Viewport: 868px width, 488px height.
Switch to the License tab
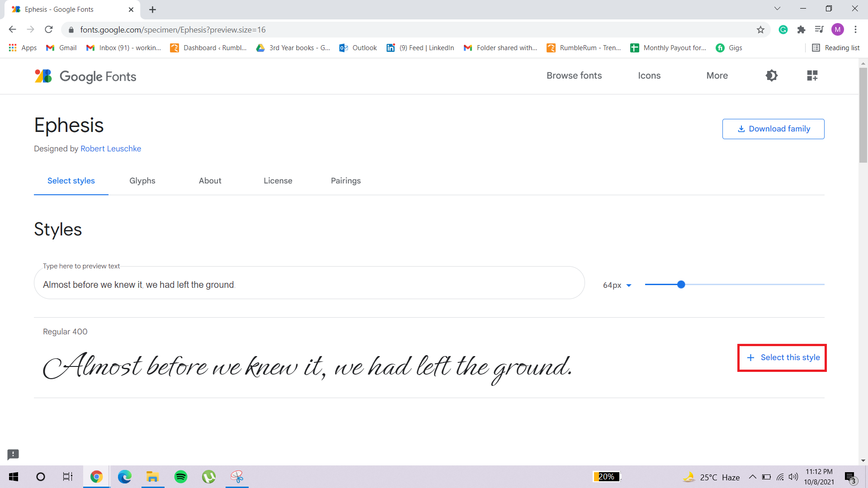(x=278, y=181)
